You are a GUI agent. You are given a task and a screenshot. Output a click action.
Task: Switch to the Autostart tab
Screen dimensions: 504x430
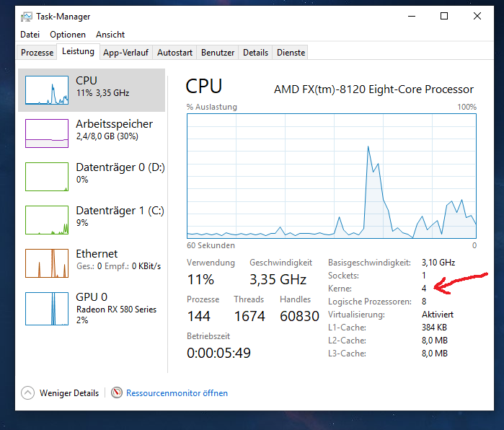(175, 53)
